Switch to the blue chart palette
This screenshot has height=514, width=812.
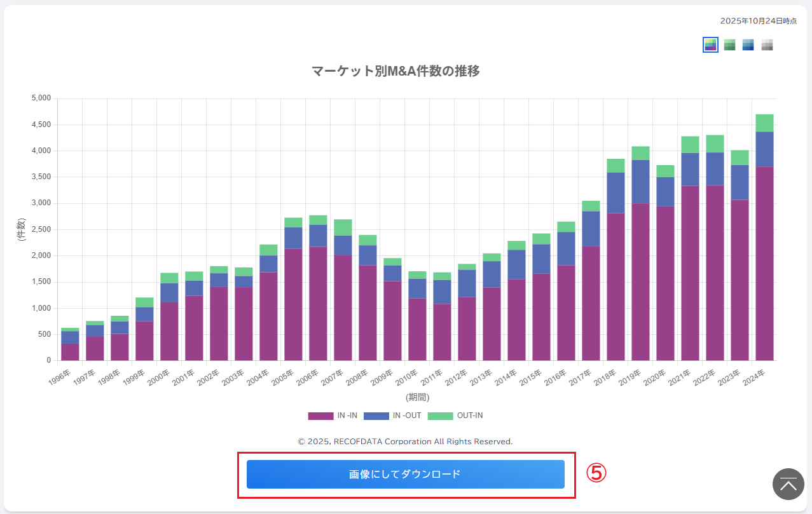coord(748,44)
